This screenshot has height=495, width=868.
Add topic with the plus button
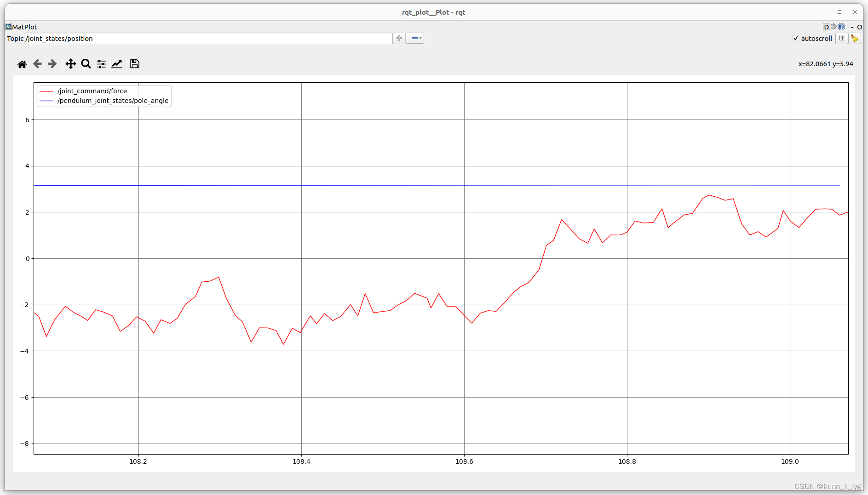pyautogui.click(x=399, y=38)
